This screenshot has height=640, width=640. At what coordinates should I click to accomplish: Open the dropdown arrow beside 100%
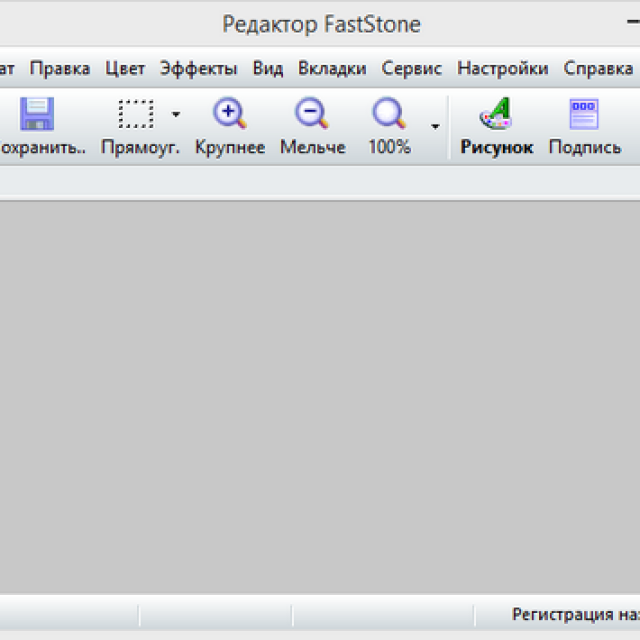pos(435,126)
